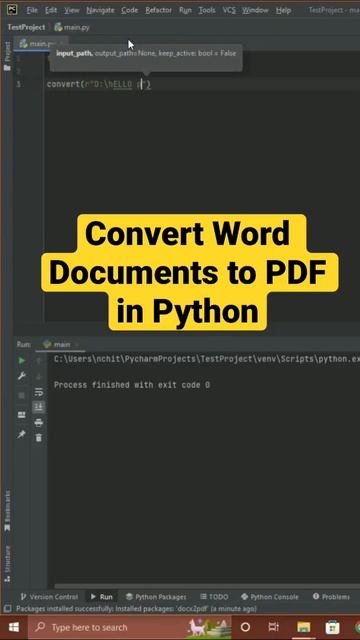Click the Stop process square icon
Image resolution: width=360 pixels, height=640 pixels.
(22, 395)
